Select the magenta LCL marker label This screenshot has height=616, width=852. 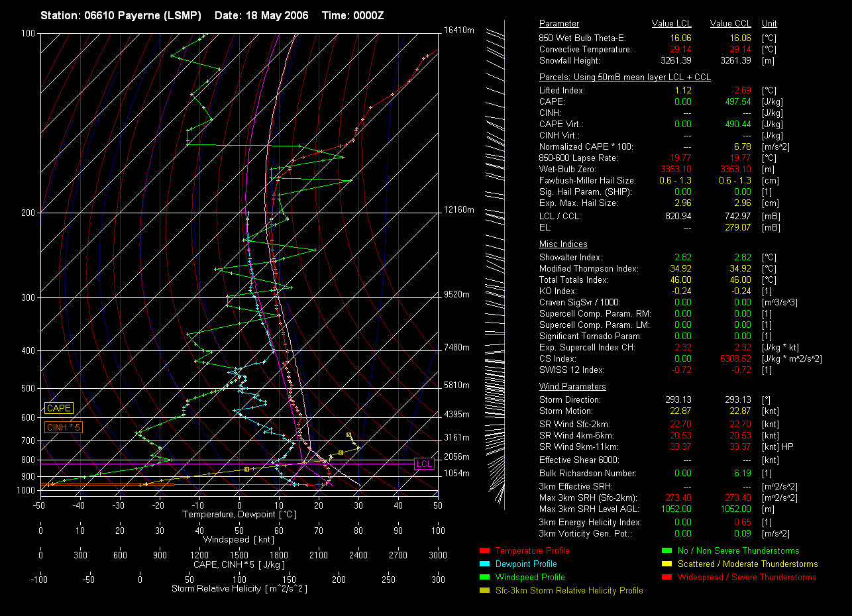(x=424, y=464)
